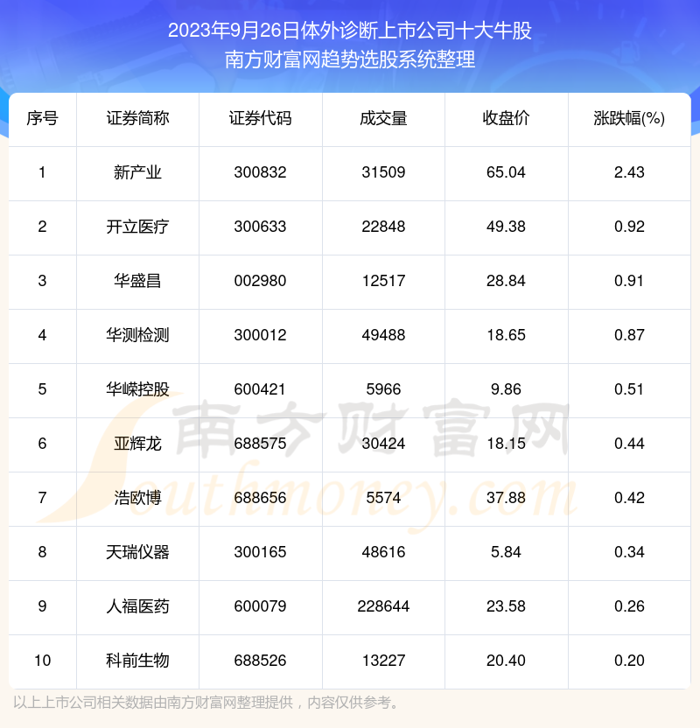This screenshot has width=700, height=728.
Task: Select stock name 开立医疗
Action: point(137,227)
